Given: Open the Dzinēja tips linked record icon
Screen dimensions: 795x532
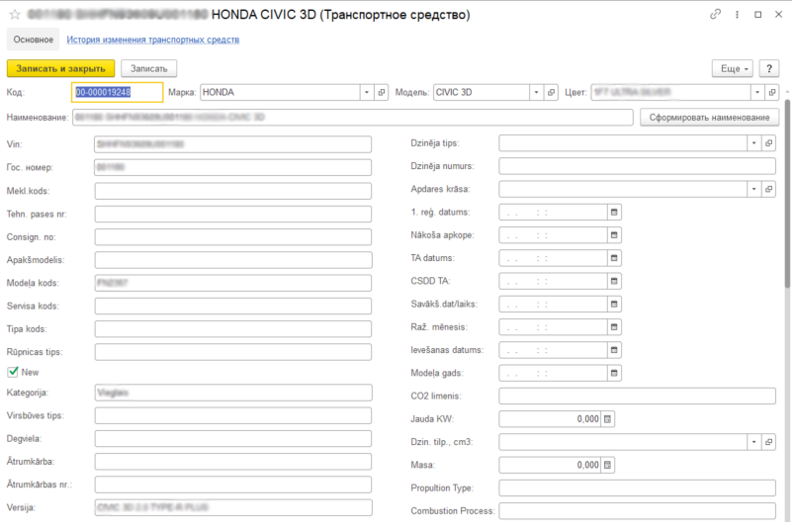Looking at the screenshot, I should coord(768,143).
